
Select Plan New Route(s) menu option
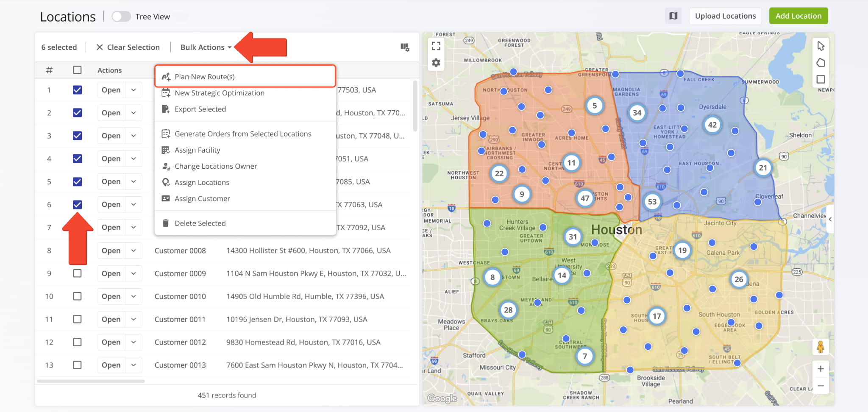coord(245,76)
